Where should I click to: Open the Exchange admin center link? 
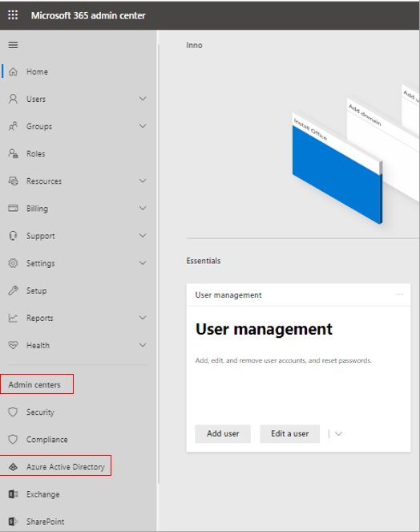(x=43, y=494)
